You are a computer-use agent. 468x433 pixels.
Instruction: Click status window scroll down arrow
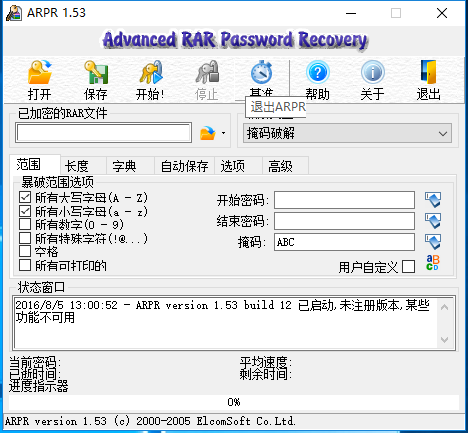[x=444, y=340]
